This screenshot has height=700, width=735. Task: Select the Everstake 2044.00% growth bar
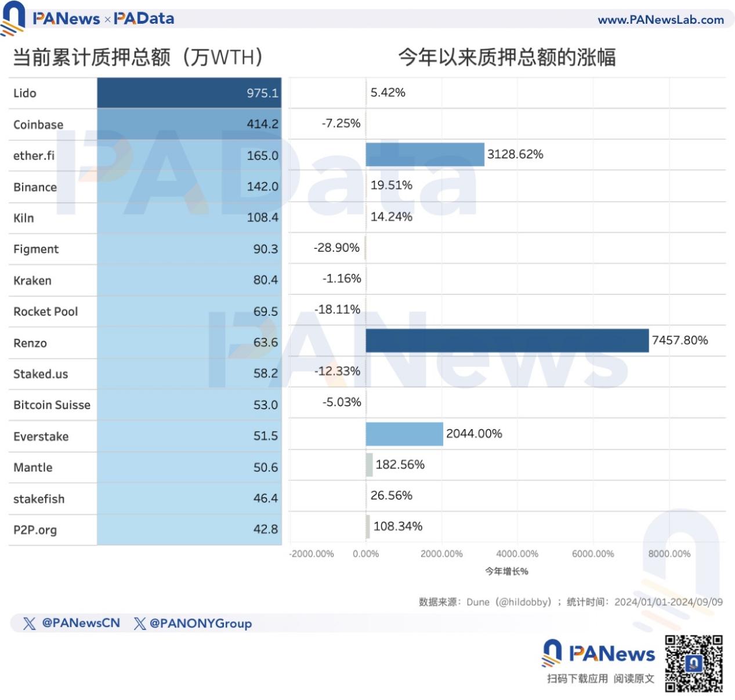coord(404,434)
